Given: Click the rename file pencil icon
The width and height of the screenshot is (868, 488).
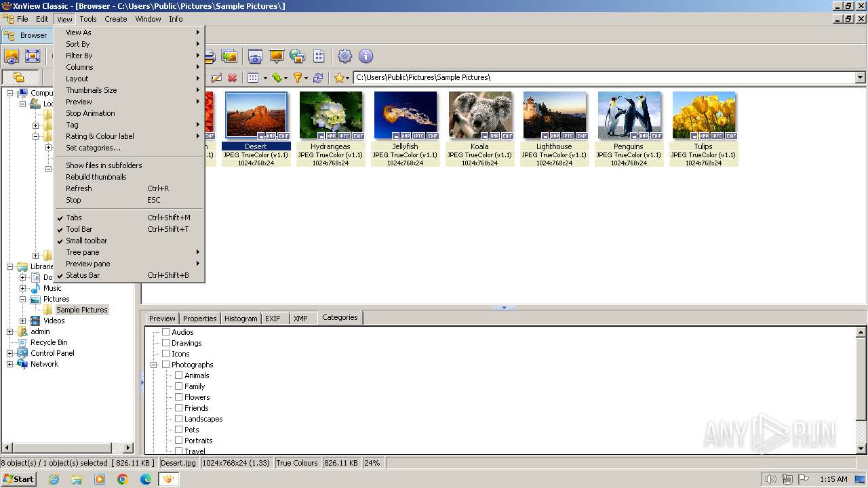Looking at the screenshot, I should coord(216,78).
